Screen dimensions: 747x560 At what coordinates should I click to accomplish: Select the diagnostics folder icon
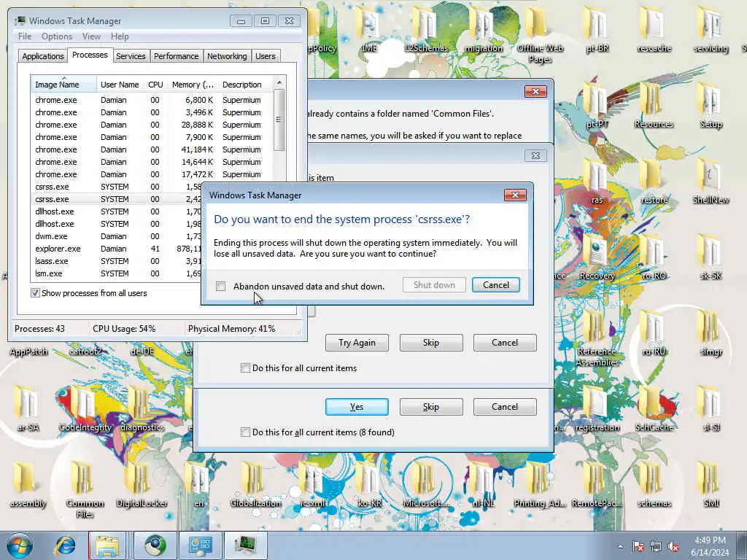tap(142, 408)
